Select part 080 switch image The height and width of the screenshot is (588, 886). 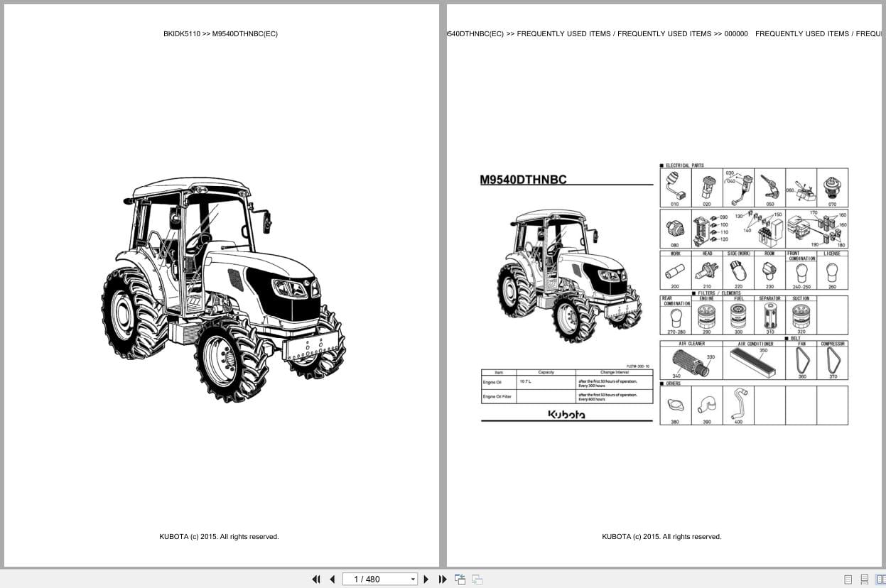[675, 229]
